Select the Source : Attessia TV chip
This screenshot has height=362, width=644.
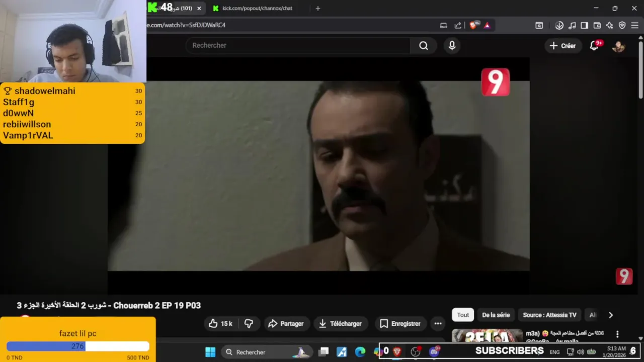click(549, 315)
